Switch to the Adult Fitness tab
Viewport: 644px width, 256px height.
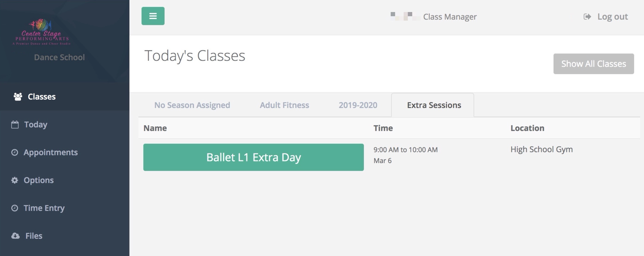coord(284,105)
